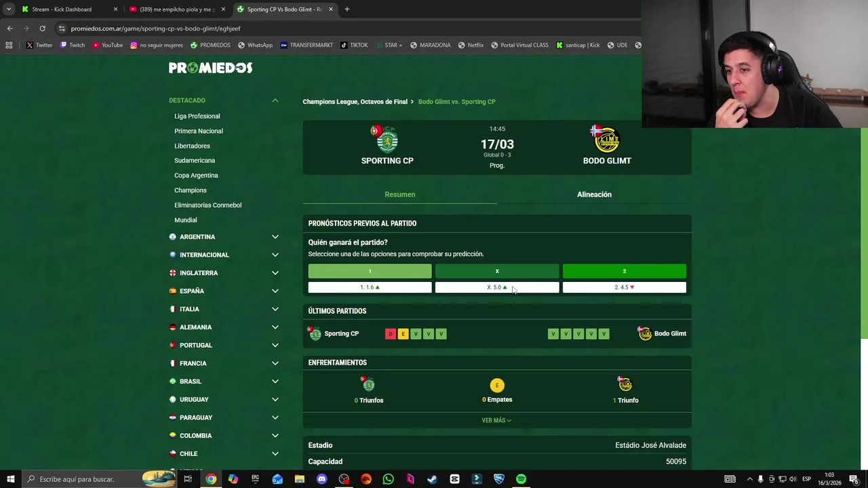Expand the ESPAÑA section

tap(275, 291)
